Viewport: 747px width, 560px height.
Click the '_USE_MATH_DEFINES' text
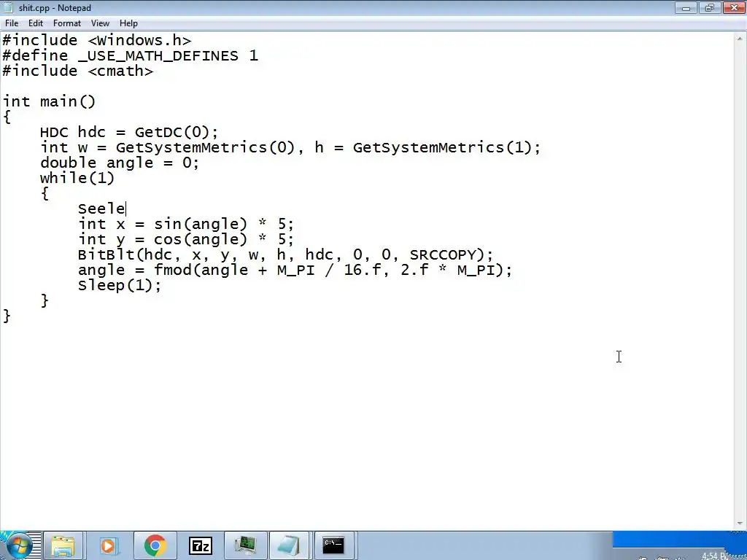click(158, 56)
